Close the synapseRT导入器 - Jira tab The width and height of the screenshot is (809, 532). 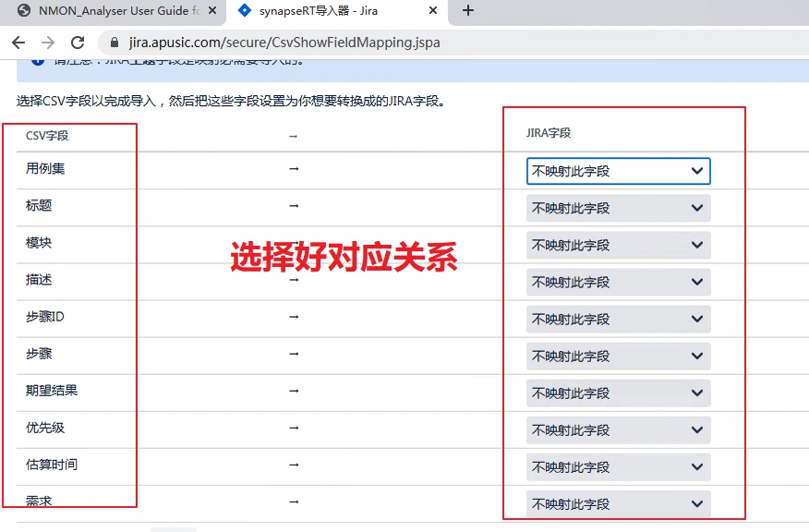coord(433,10)
